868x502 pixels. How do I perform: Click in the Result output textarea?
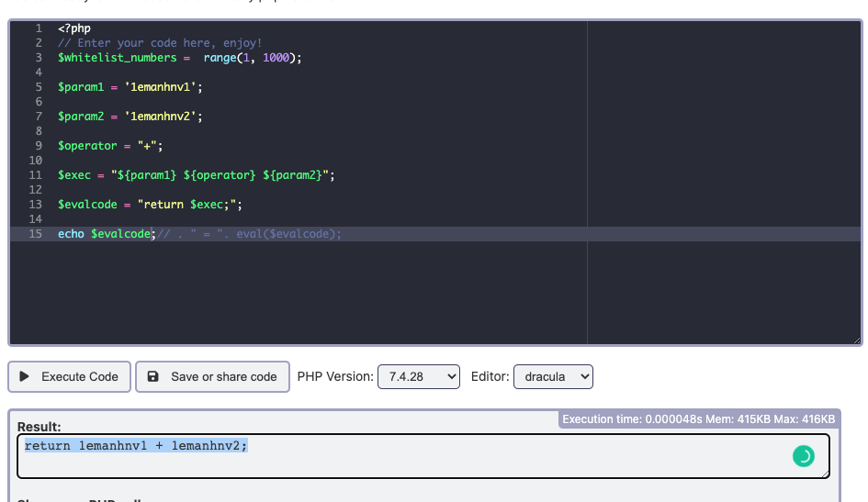[x=423, y=456]
